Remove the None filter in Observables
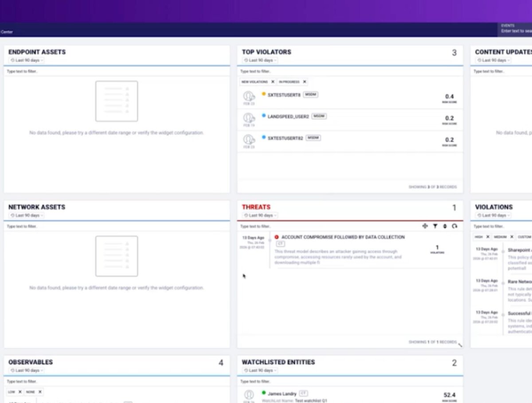Viewport: 532px width, 403px height. pos(40,392)
